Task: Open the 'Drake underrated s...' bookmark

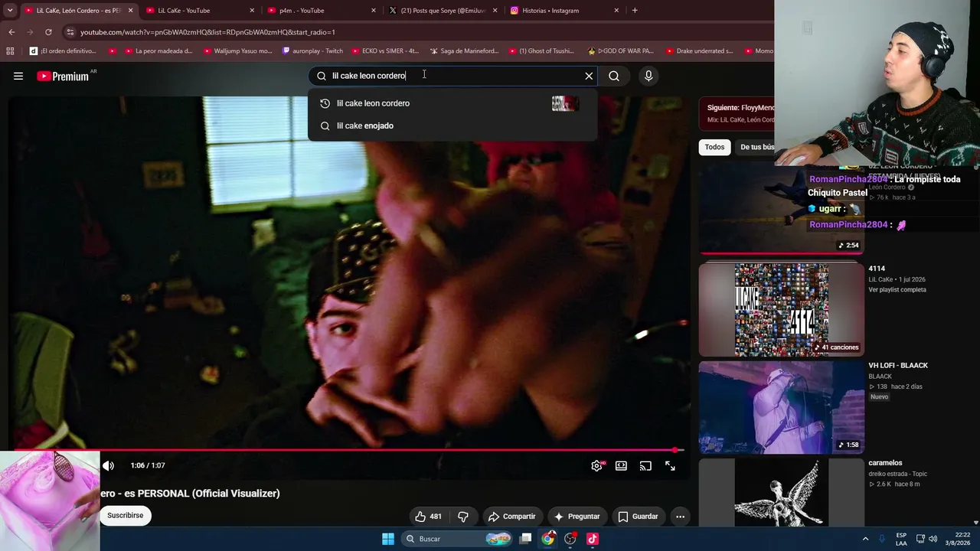Action: tap(699, 51)
